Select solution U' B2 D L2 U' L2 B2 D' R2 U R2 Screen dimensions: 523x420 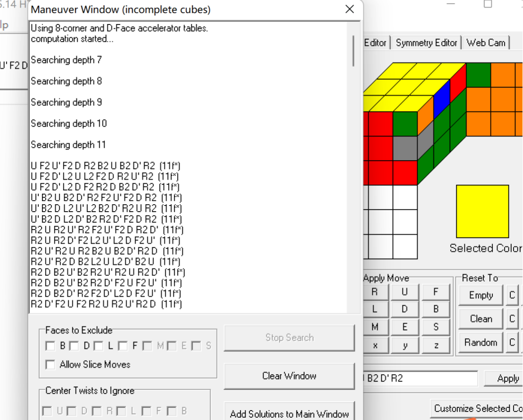click(106, 208)
